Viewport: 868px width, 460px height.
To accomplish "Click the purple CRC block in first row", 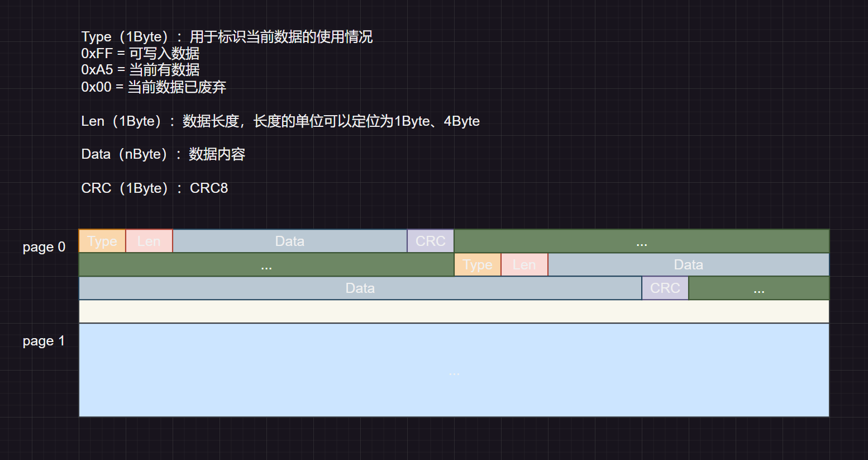I will click(x=430, y=241).
